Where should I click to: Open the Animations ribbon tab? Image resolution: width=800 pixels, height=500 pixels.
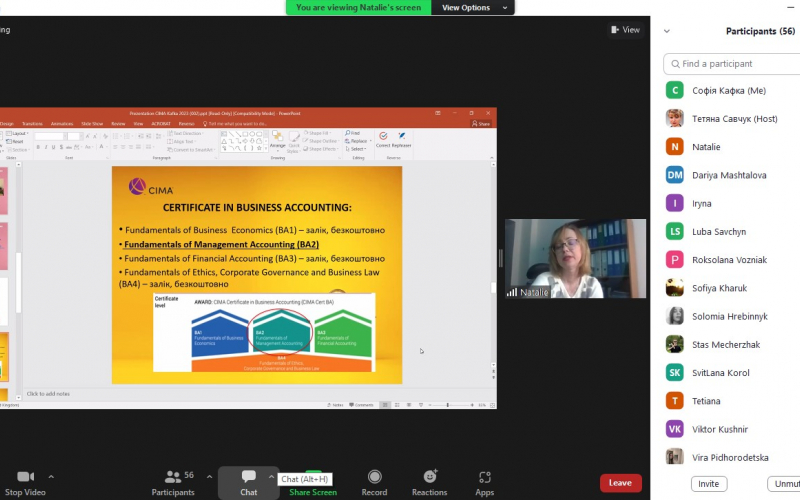click(62, 124)
